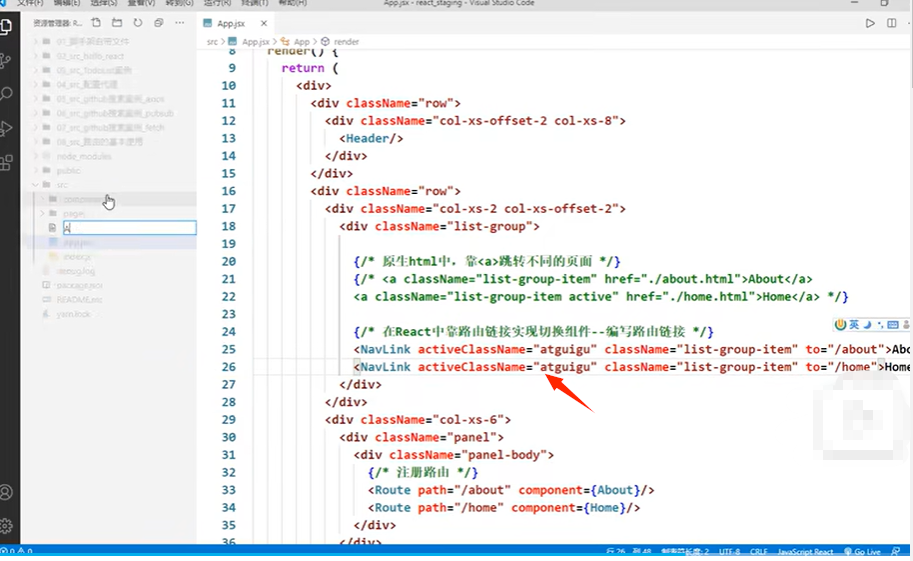Open the 选择(S) Selection menu
Image resolution: width=913 pixels, height=561 pixels.
click(x=104, y=3)
